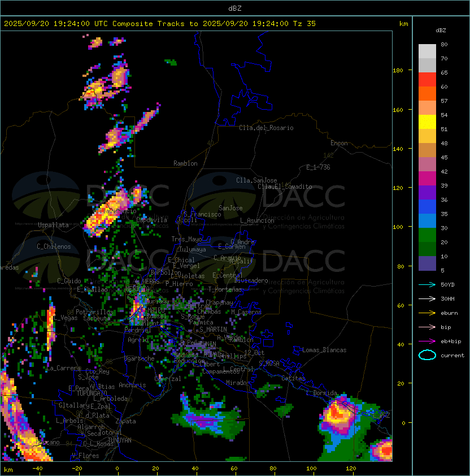This screenshot has width=470, height=476.
Task: Select the red swatch in dBZ scale
Action: (x=427, y=80)
